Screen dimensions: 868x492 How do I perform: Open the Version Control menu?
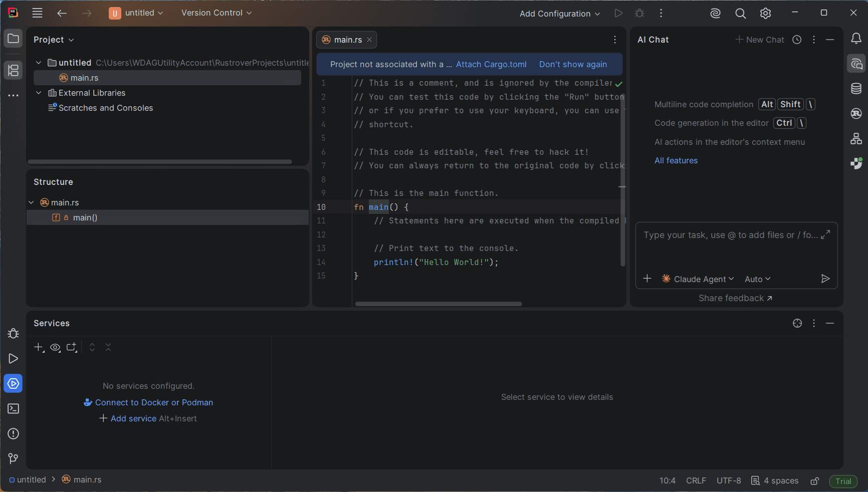click(x=216, y=13)
